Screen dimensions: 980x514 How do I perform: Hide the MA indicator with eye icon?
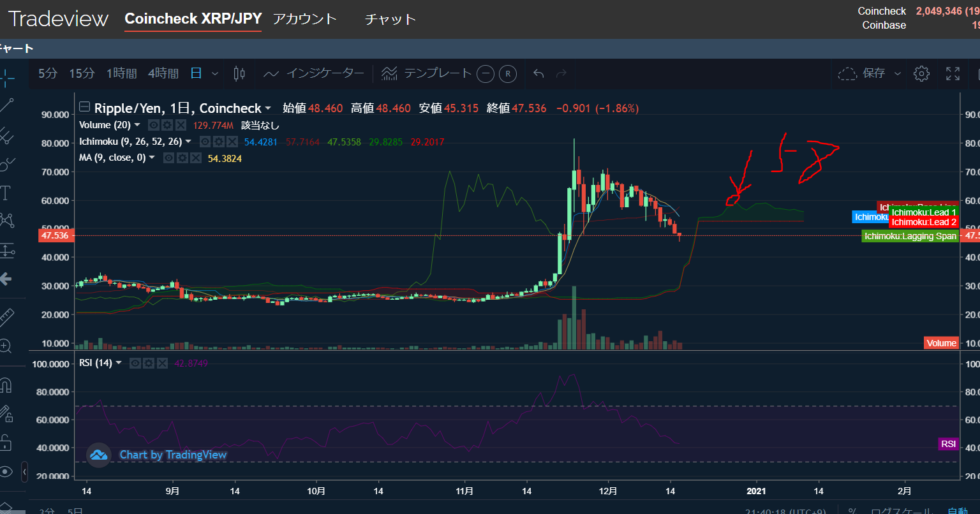[x=169, y=158]
